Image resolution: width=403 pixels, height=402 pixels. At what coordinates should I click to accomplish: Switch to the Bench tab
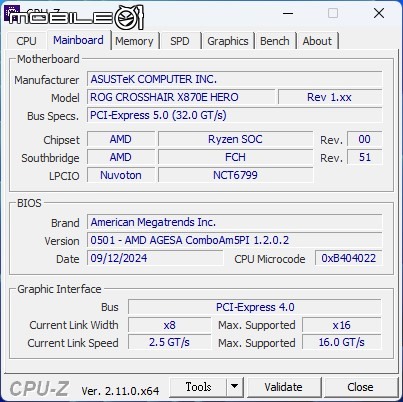pyautogui.click(x=275, y=41)
